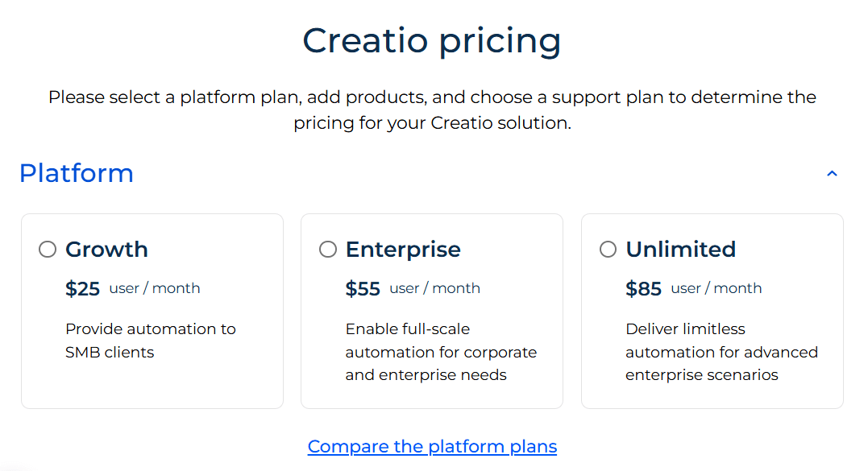Select the Enterprise plan radio button
868x471 pixels.
click(327, 250)
